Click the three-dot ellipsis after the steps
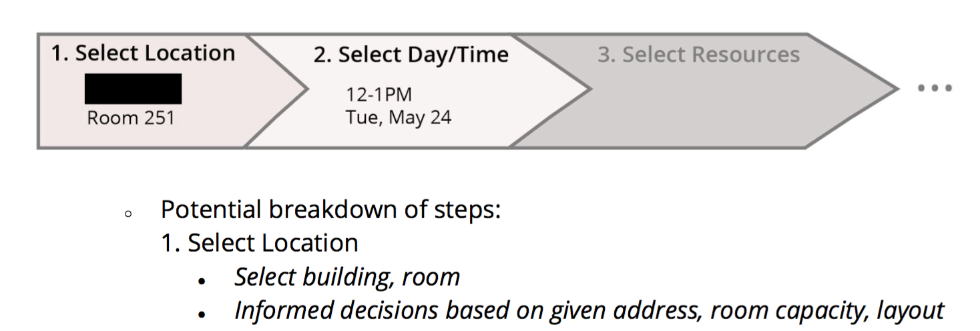 pyautogui.click(x=934, y=88)
